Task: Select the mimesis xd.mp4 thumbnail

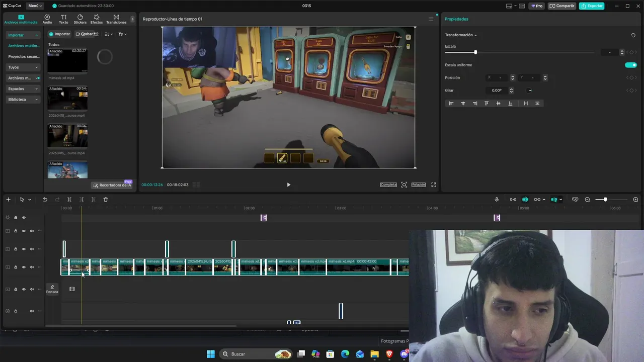Action: pyautogui.click(x=67, y=60)
